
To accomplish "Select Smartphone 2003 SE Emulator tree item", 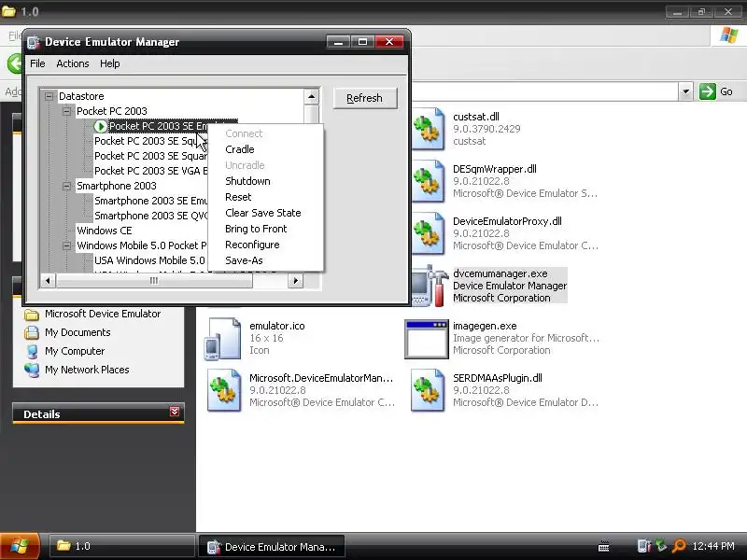I will (x=151, y=201).
